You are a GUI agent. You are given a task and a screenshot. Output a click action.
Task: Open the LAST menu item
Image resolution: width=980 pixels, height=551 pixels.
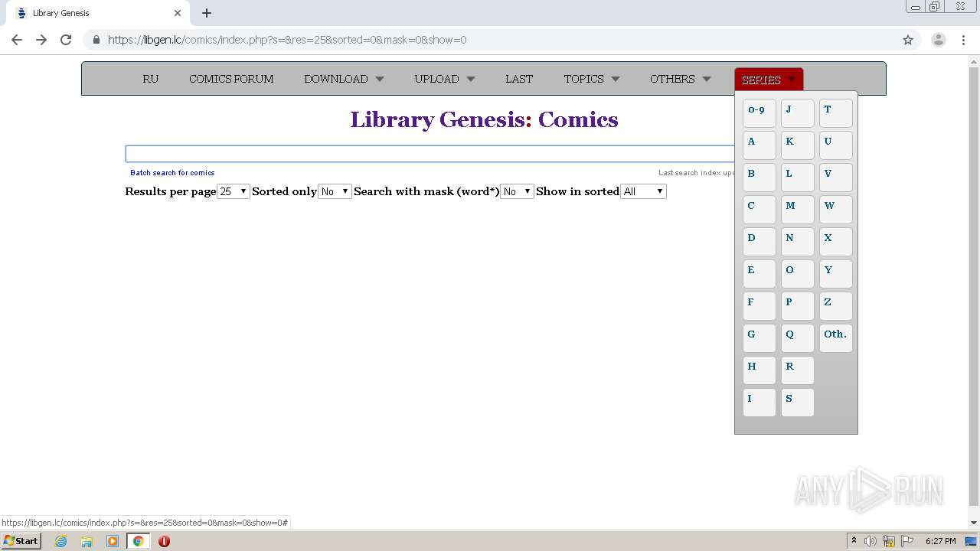[519, 79]
